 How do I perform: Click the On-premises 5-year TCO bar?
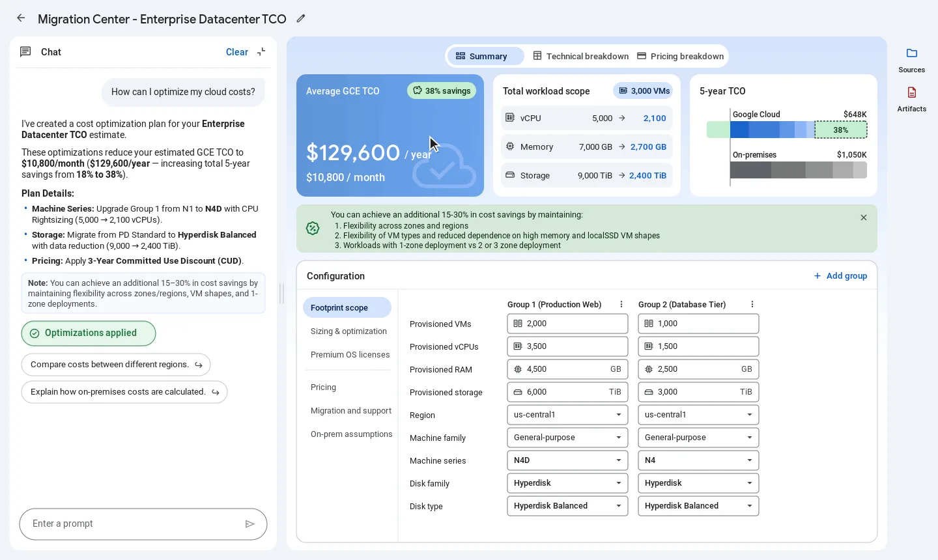click(x=799, y=170)
